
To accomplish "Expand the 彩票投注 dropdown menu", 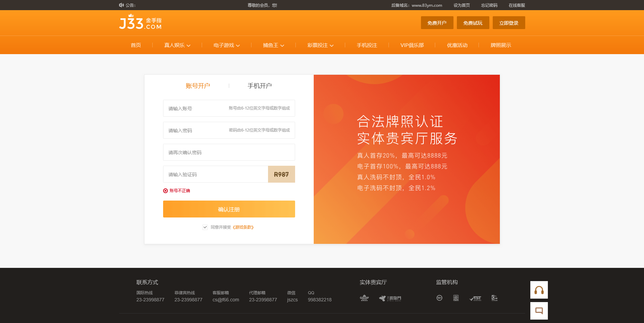I will [x=320, y=45].
